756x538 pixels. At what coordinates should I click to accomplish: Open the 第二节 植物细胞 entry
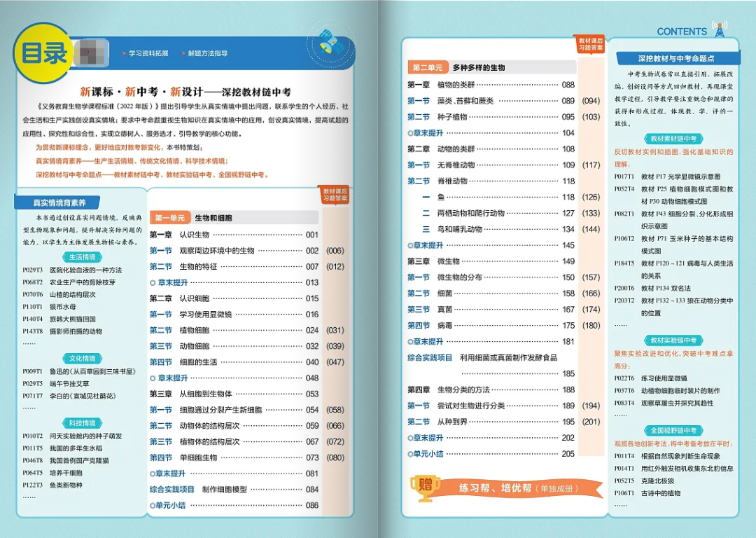pos(234,331)
